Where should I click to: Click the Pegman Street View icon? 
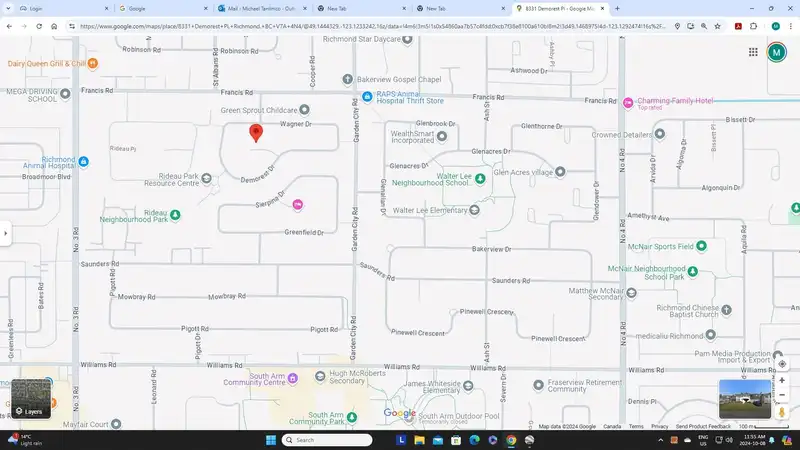coord(782,412)
